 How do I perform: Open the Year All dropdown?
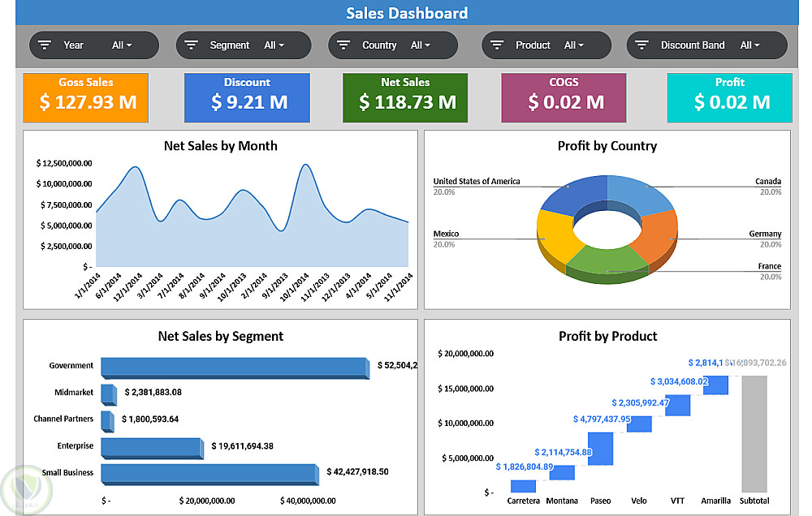click(x=123, y=45)
